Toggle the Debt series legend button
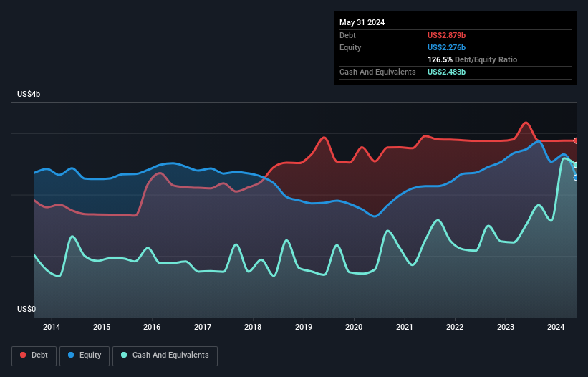588x377 pixels. click(x=34, y=355)
